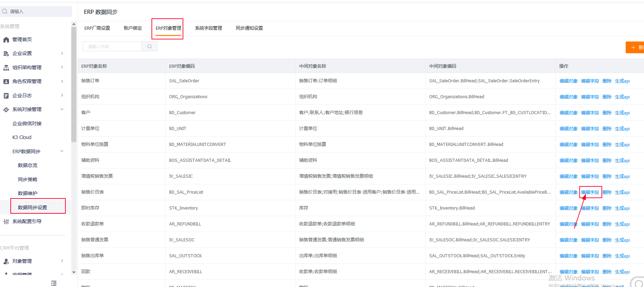Click the 角色权限管理 person icon
The height and width of the screenshot is (287, 644).
(6, 82)
